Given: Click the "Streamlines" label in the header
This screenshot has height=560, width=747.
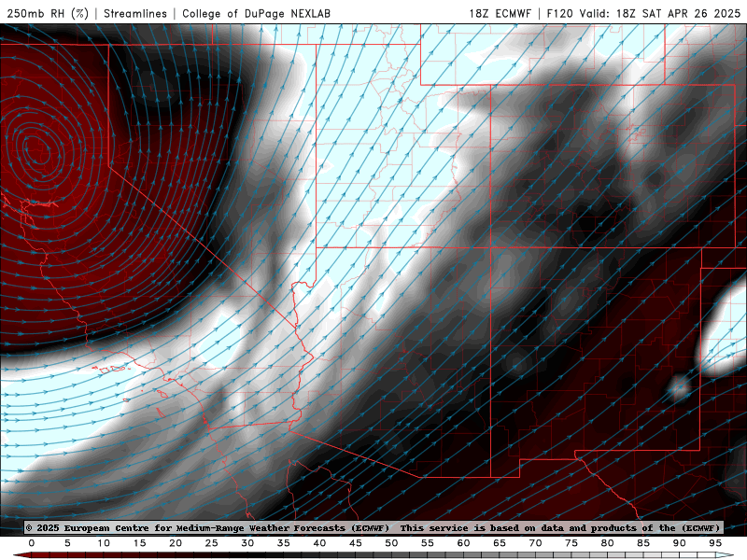Looking at the screenshot, I should [135, 13].
